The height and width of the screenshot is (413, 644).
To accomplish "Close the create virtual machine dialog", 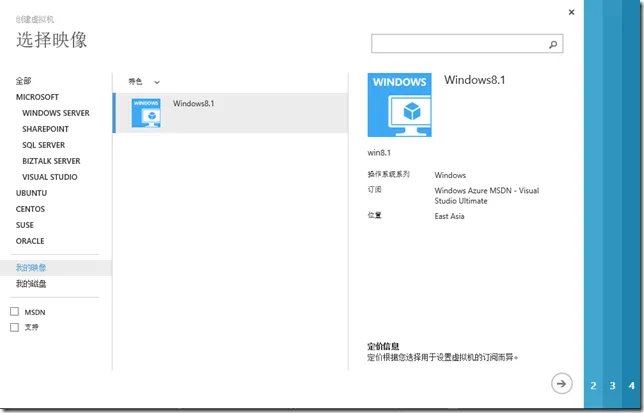I will (x=571, y=12).
